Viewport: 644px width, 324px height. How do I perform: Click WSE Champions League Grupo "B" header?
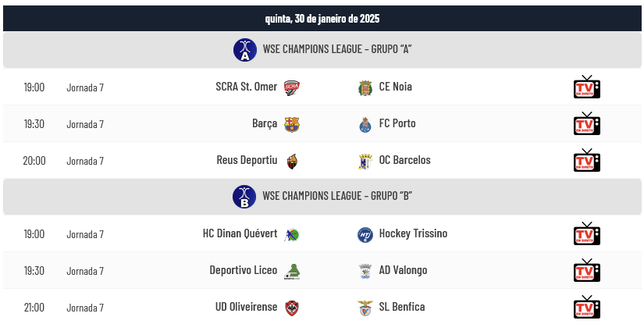click(x=337, y=197)
